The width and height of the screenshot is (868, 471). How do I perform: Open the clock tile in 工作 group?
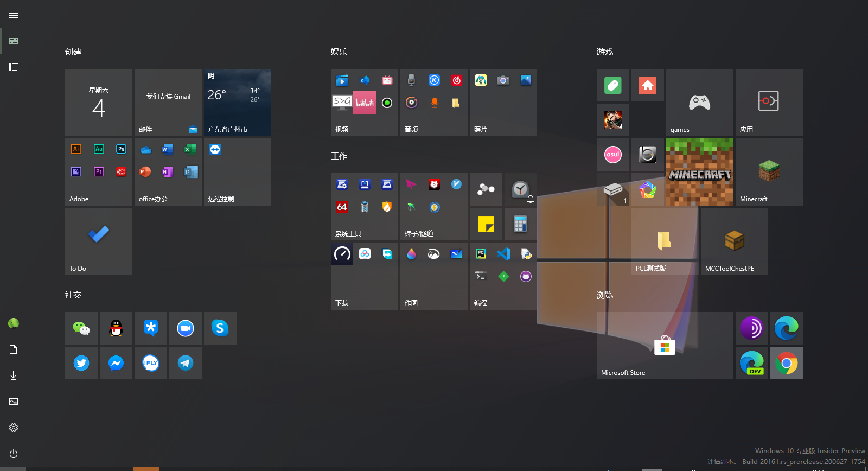(521, 189)
